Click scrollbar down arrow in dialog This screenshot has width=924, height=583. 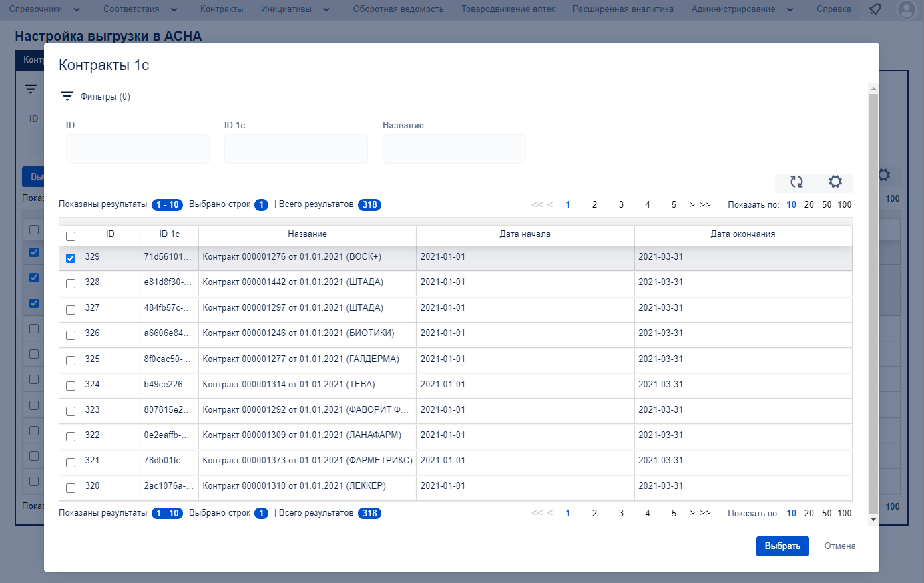[873, 520]
